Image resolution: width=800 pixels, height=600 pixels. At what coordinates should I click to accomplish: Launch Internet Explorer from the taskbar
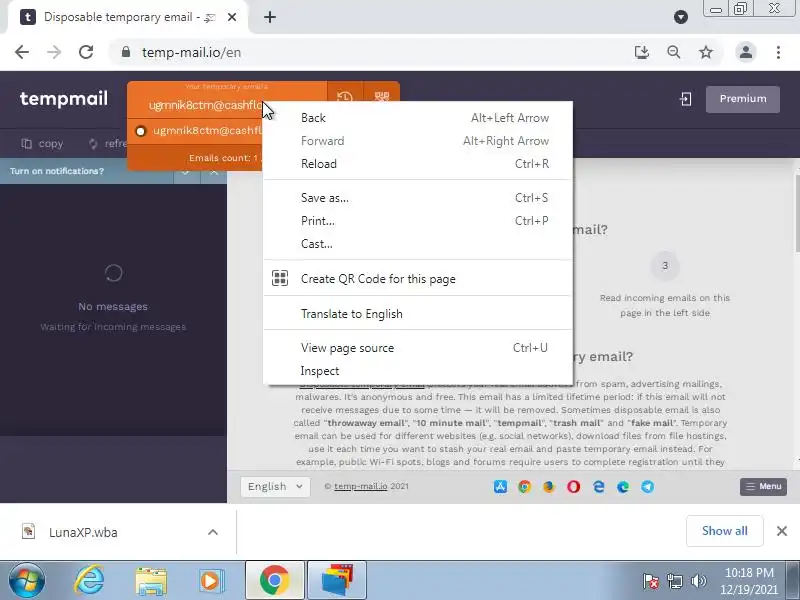tap(89, 581)
